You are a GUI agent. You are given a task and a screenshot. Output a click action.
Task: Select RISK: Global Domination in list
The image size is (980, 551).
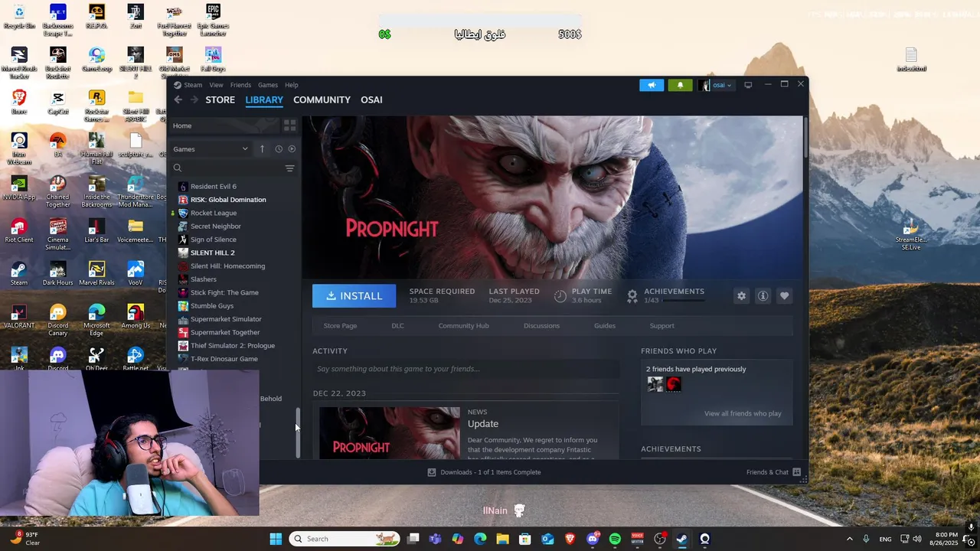point(228,200)
